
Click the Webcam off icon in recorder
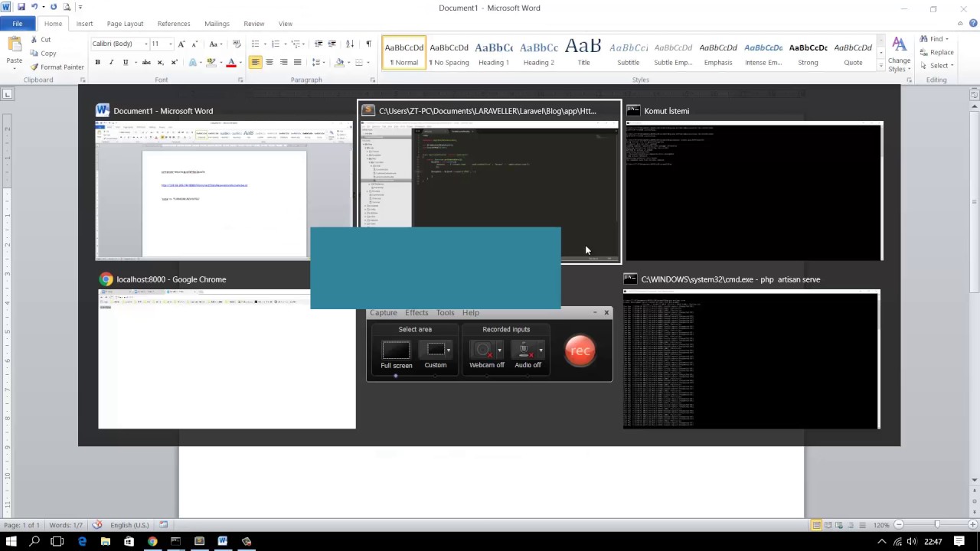483,350
